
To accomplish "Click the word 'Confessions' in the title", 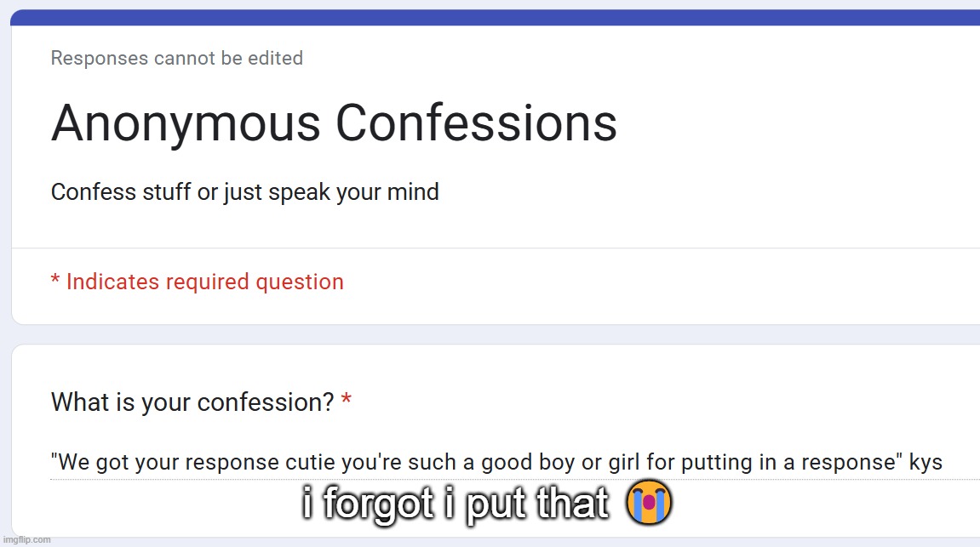I will coord(476,123).
